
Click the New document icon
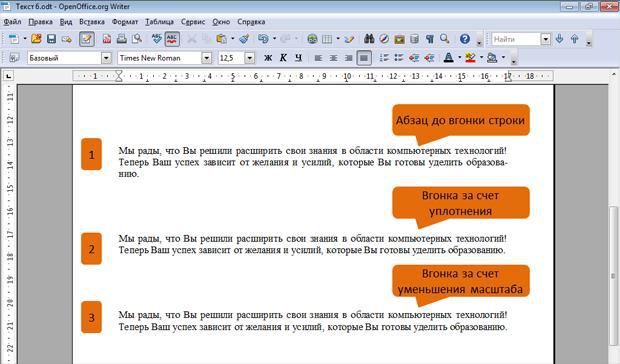(14, 39)
